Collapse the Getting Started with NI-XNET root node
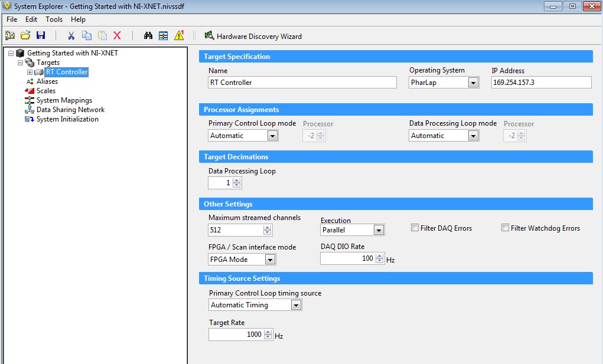The image size is (603, 364). pos(11,53)
